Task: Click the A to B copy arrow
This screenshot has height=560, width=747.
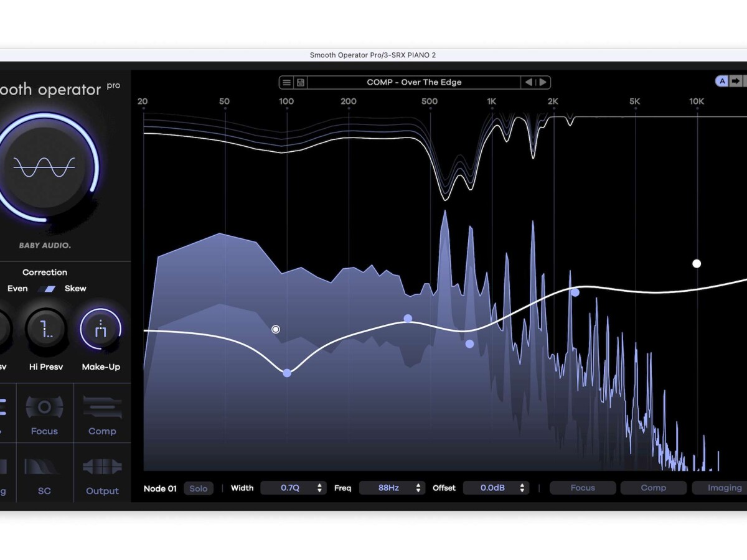Action: pos(735,81)
